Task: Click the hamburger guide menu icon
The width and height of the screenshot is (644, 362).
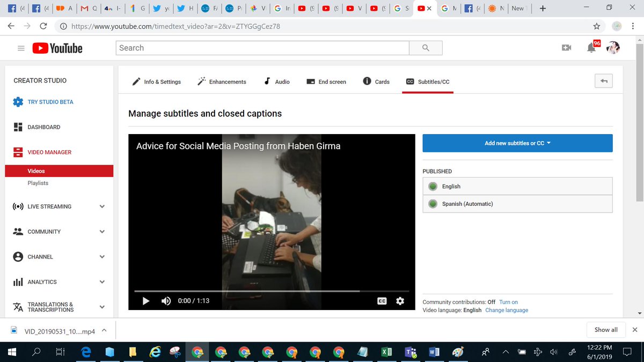Action: pyautogui.click(x=21, y=48)
